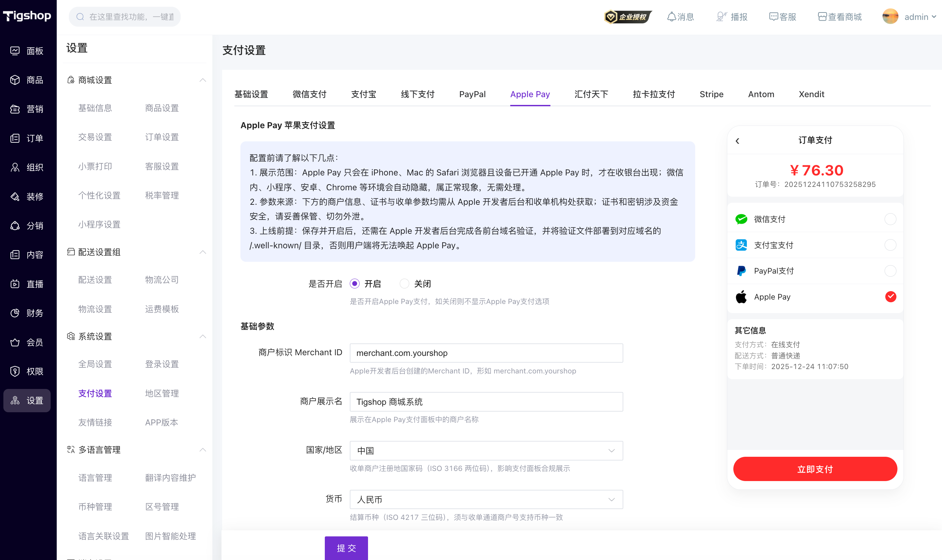
Task: Collapse the 多语言管理 section chevron
Action: [203, 450]
